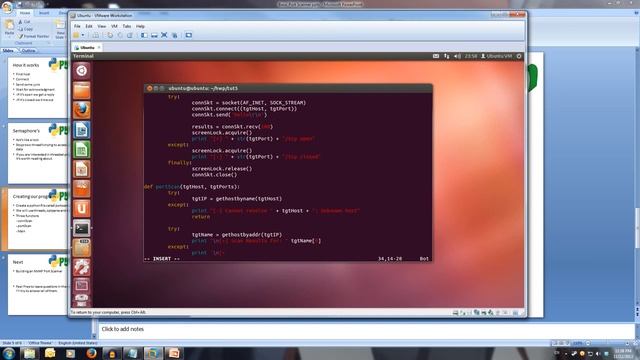Viewport: 640px width, 360px height.
Task: Expand VMware power options dropdown arrow
Action: pos(82,35)
